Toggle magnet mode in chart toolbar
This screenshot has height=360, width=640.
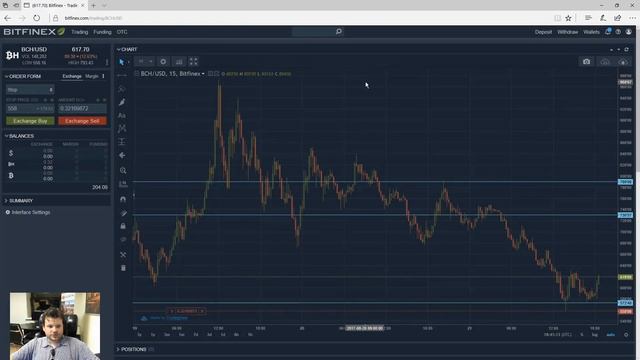pos(123,199)
